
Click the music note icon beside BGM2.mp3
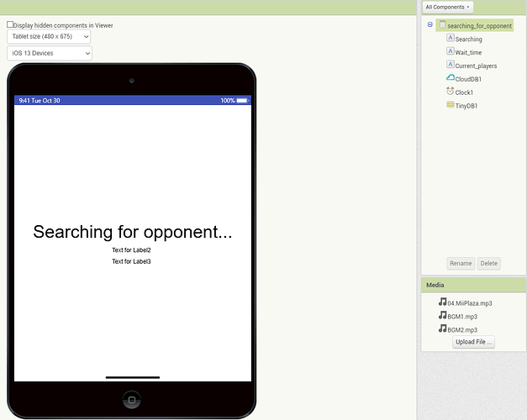(442, 329)
